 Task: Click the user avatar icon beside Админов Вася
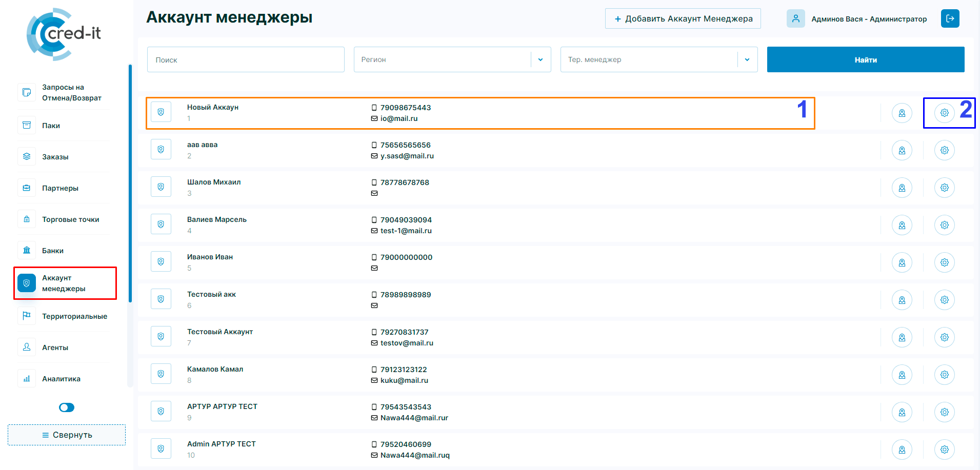click(x=795, y=18)
